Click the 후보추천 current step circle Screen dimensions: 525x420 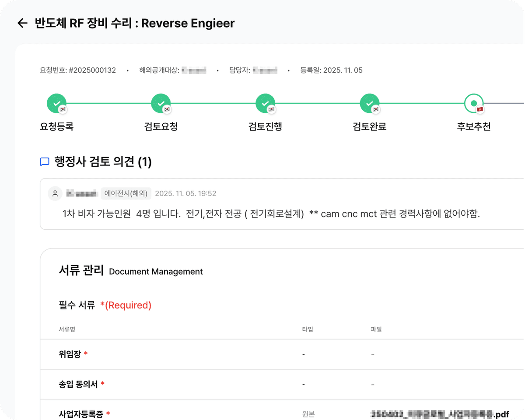click(x=473, y=104)
